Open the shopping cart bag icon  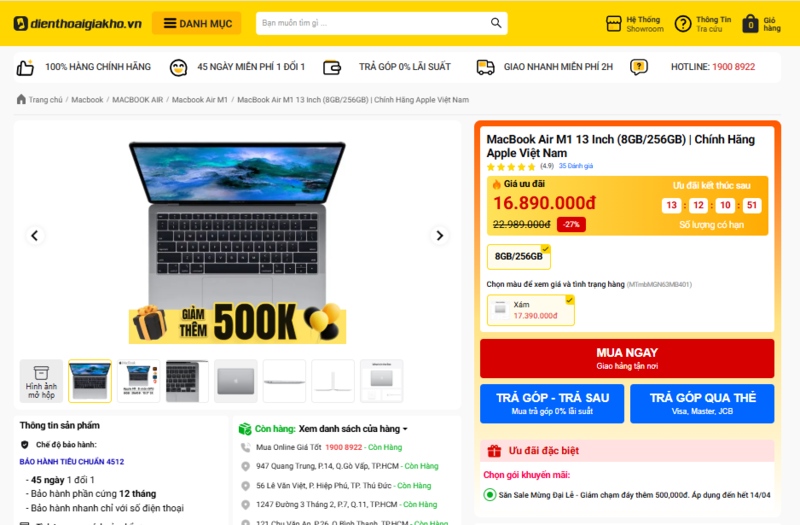click(x=750, y=24)
